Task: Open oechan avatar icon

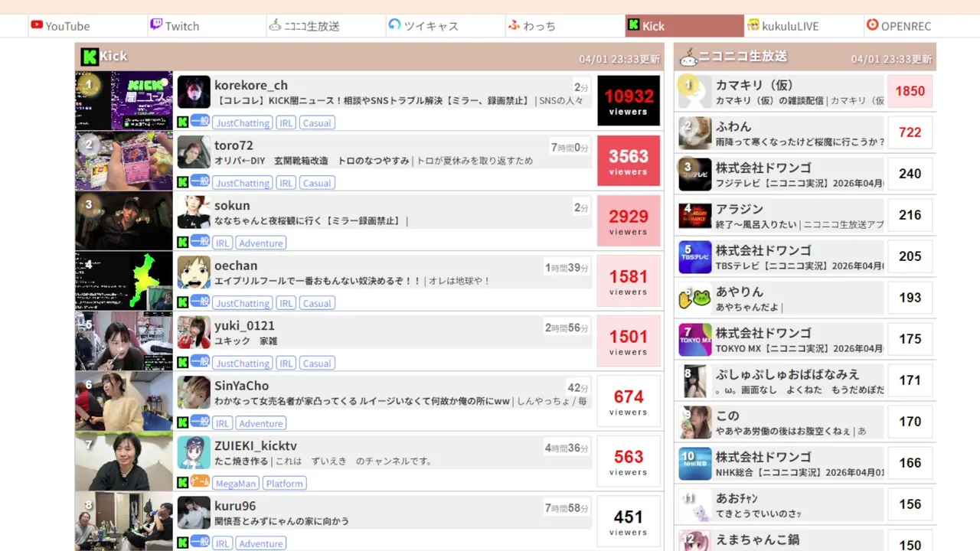Action: (194, 272)
